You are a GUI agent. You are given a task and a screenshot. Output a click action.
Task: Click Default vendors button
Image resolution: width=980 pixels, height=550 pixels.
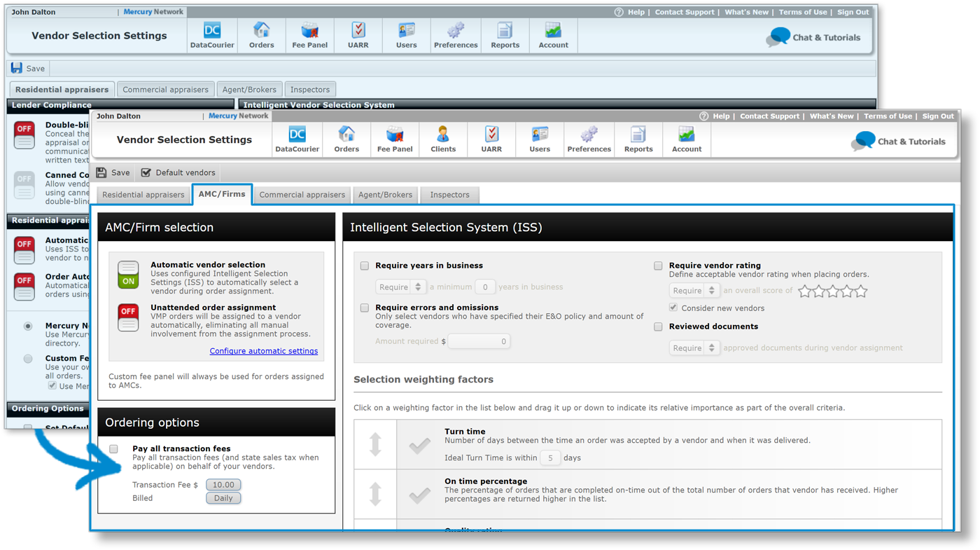click(x=178, y=172)
